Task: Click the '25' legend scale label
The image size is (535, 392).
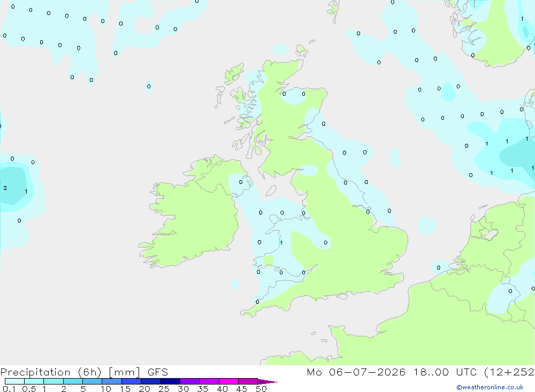Action: tap(164, 389)
